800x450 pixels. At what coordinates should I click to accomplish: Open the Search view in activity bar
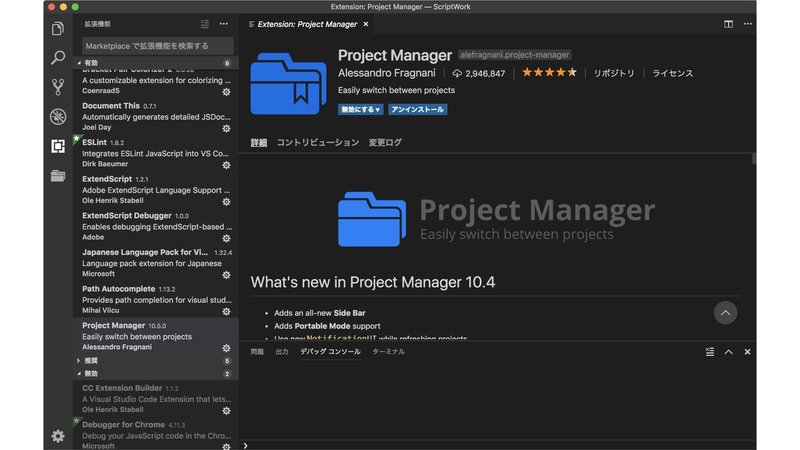(x=58, y=57)
